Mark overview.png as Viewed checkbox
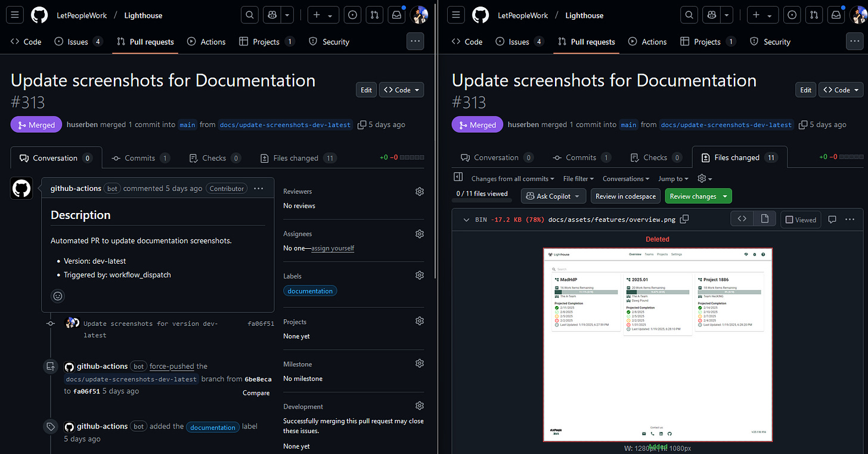This screenshot has width=868, height=454. 789,220
